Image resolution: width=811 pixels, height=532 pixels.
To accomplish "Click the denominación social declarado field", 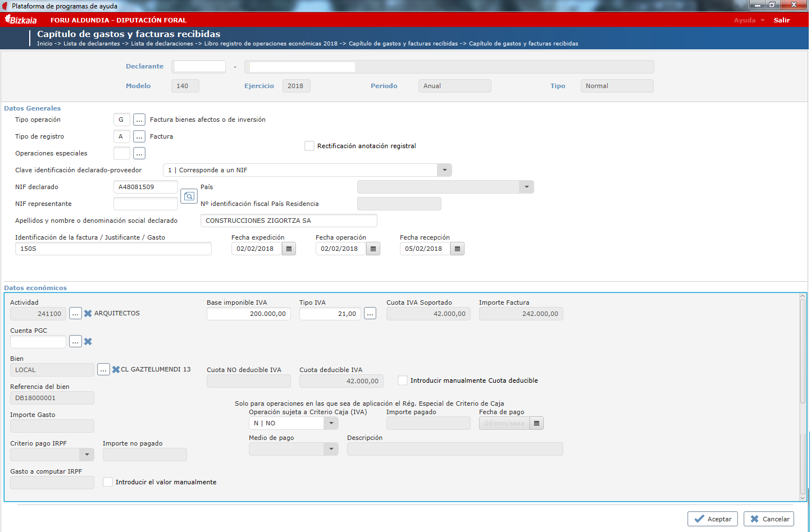I will coord(289,221).
